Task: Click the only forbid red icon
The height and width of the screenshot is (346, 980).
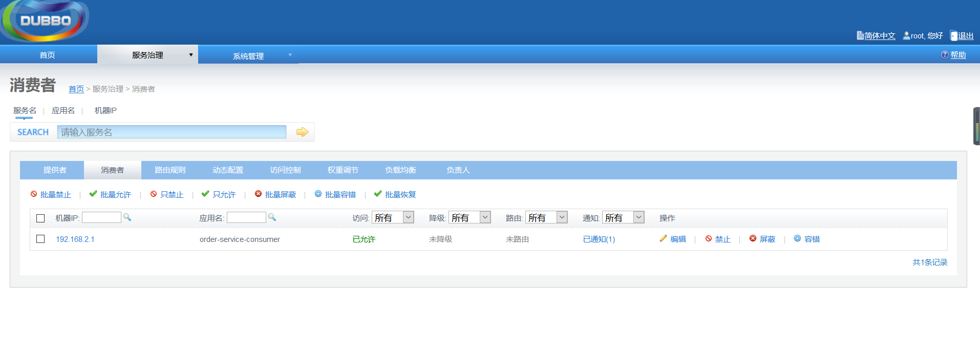Action: pos(154,194)
